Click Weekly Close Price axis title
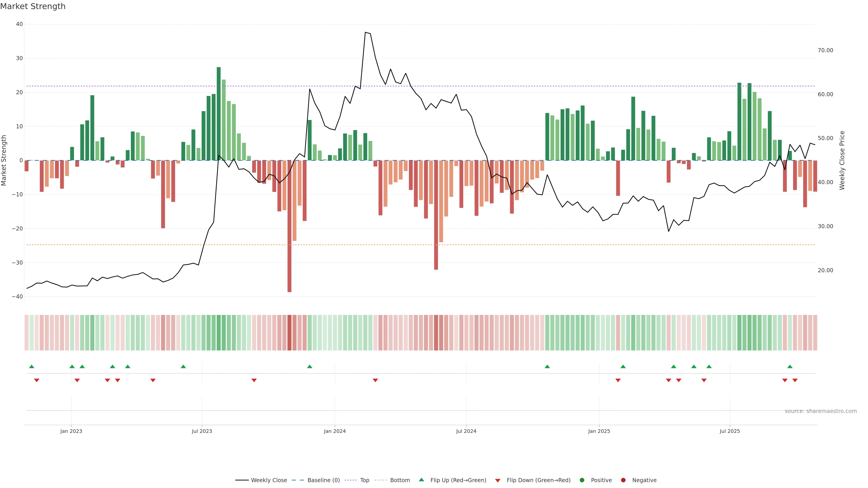 coord(842,160)
